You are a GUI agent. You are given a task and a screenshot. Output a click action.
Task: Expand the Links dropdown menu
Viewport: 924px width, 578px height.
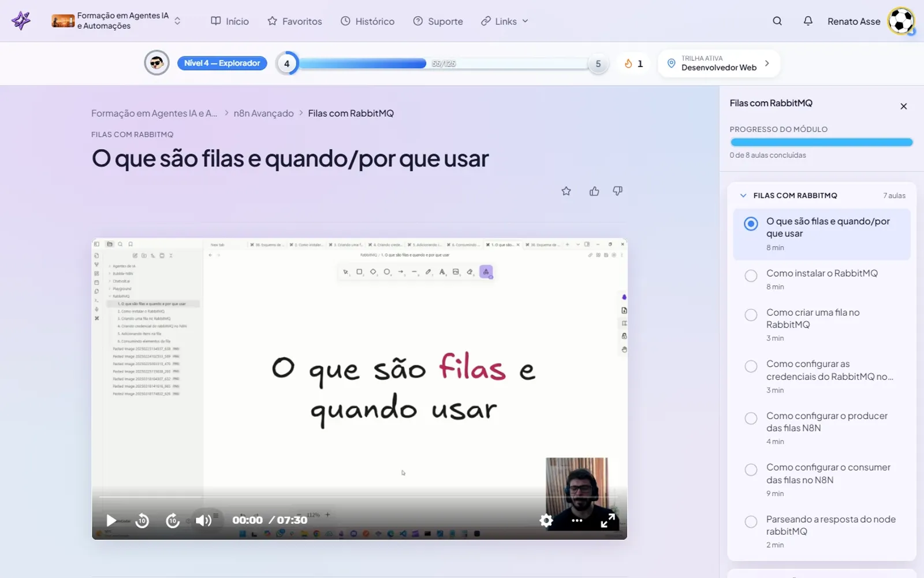pyautogui.click(x=505, y=21)
